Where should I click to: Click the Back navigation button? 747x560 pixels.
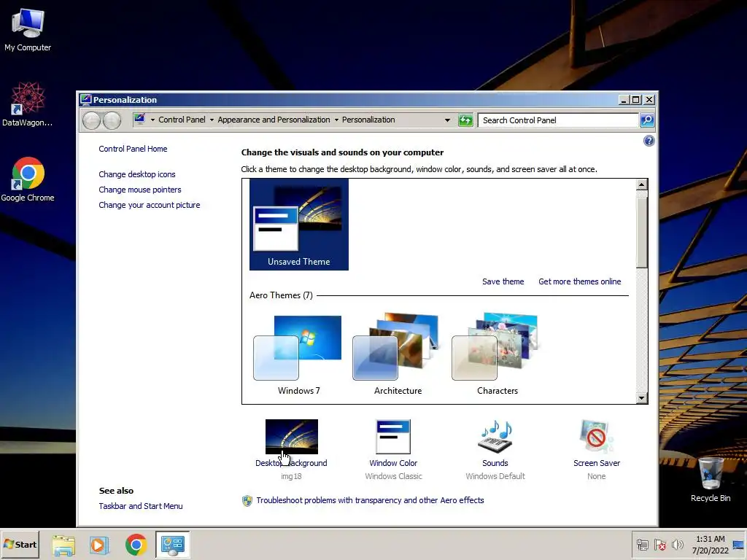(x=91, y=120)
